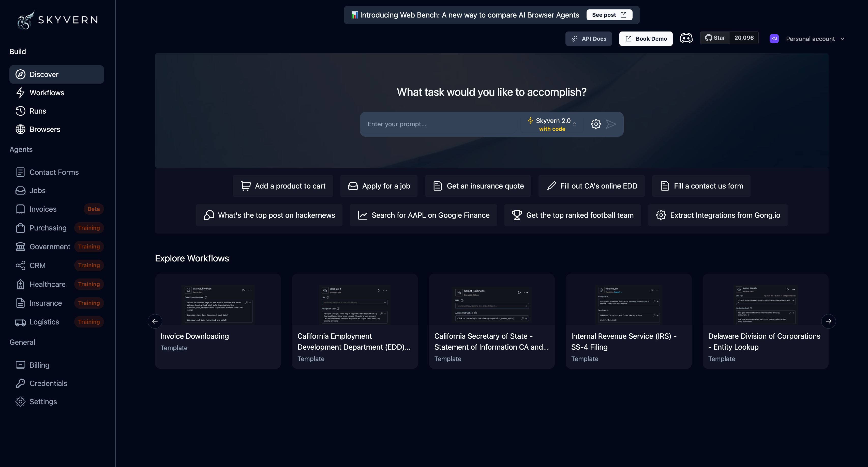Screen dimensions: 868x467
Task: Click the Book Demo button
Action: click(x=646, y=39)
